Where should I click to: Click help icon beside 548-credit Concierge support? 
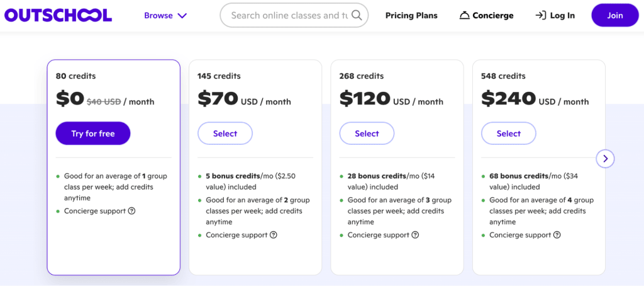[x=557, y=235]
